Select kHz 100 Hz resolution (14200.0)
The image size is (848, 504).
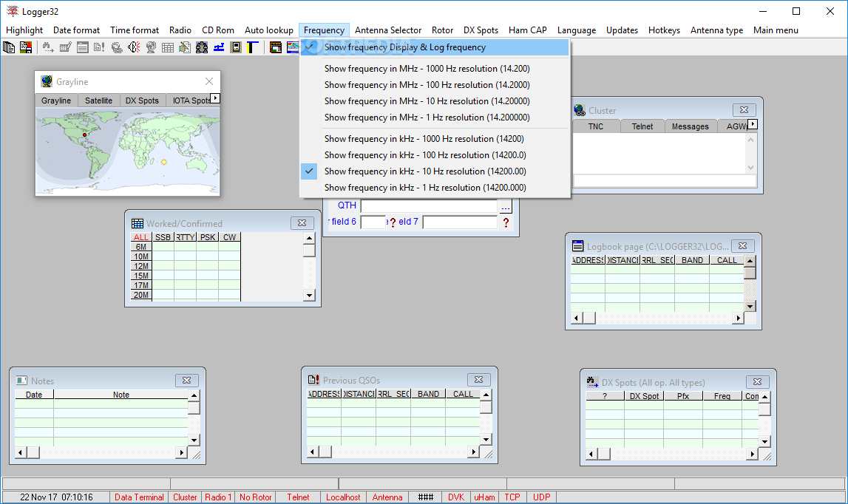(x=435, y=155)
